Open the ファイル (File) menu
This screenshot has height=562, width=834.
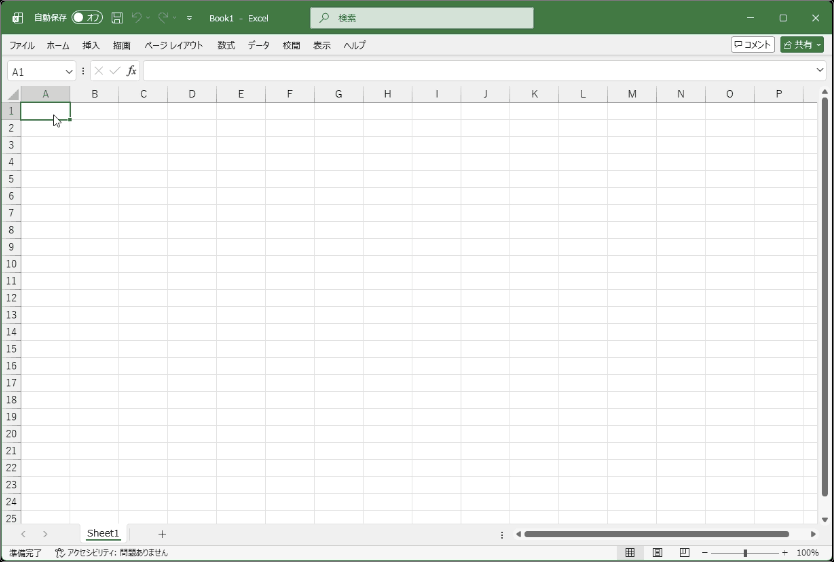click(x=22, y=45)
